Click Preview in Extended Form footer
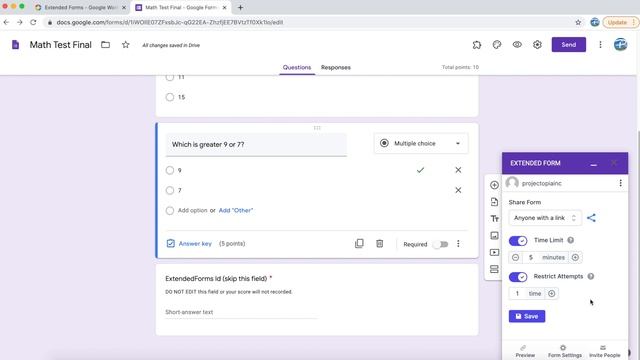 pos(525,351)
